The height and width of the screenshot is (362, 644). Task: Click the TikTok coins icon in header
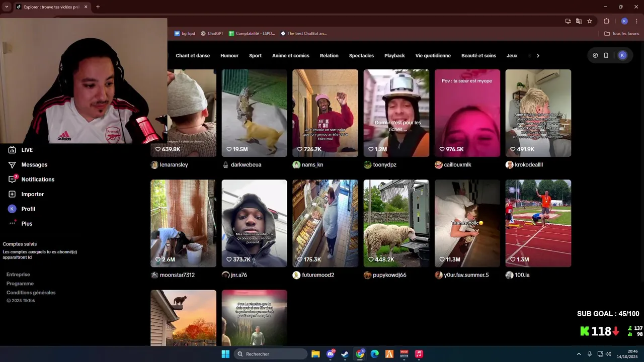[595, 55]
